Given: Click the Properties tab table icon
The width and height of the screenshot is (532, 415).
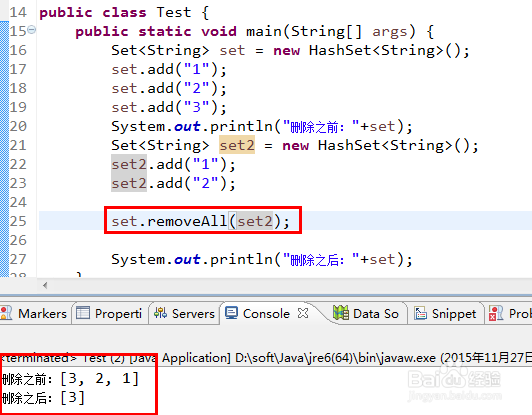Looking at the screenshot, I should (83, 313).
